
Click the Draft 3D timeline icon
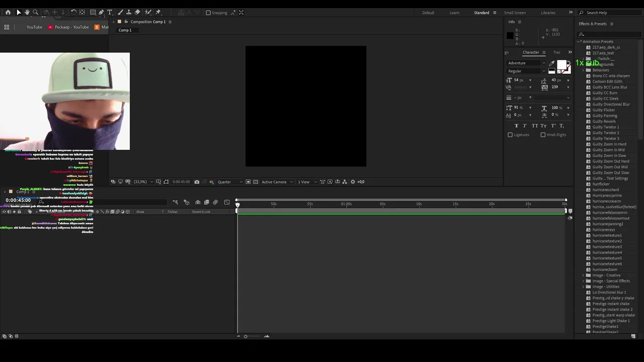click(x=186, y=202)
